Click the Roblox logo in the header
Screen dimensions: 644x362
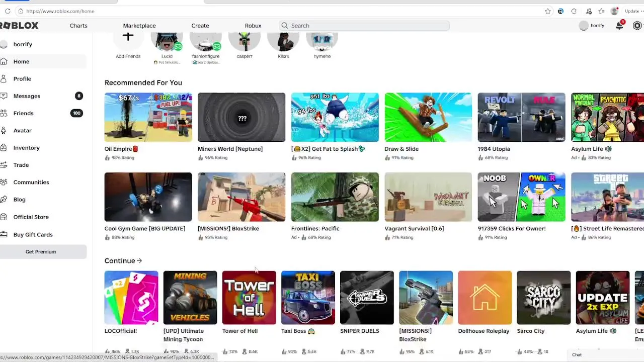coord(19,26)
